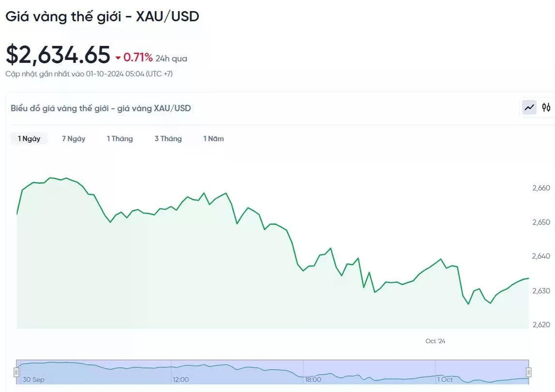Image resolution: width=555 pixels, height=392 pixels.
Task: Click the 1 Oct marker in navigator
Action: (x=445, y=380)
